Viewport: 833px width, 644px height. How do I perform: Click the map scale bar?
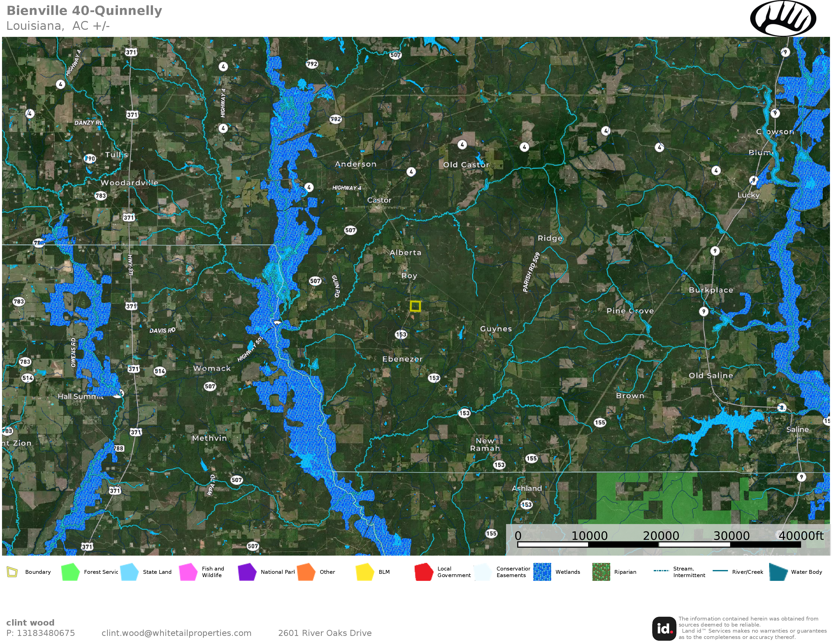coord(659,544)
